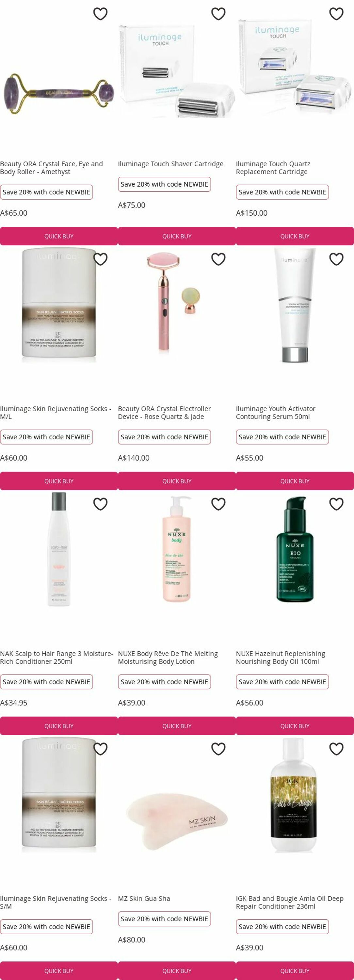The height and width of the screenshot is (980, 354).
Task: Add Beauty ORA Amethyst roller to wishlist
Action: point(100,14)
